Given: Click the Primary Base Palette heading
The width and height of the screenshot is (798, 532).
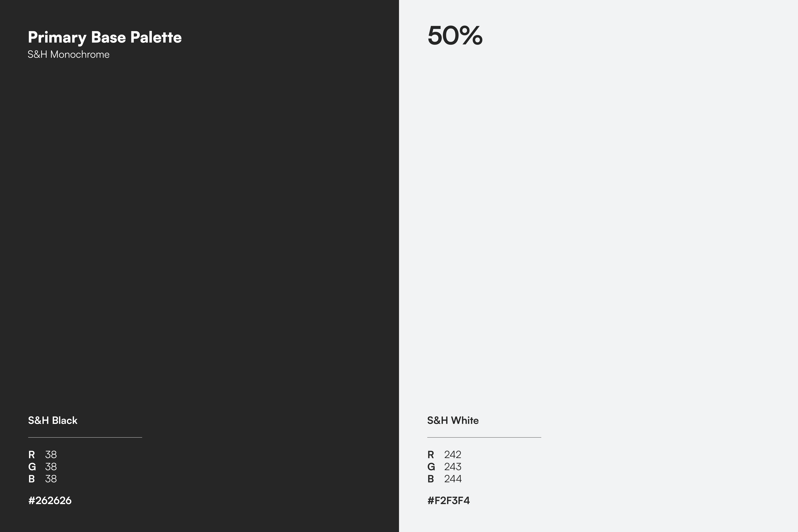Looking at the screenshot, I should [x=105, y=37].
